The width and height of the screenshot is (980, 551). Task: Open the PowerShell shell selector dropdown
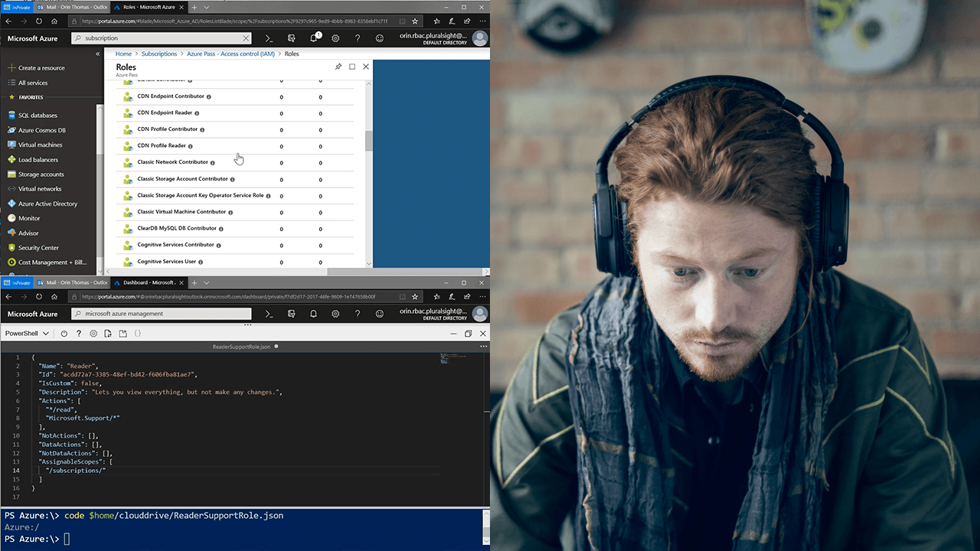(27, 333)
